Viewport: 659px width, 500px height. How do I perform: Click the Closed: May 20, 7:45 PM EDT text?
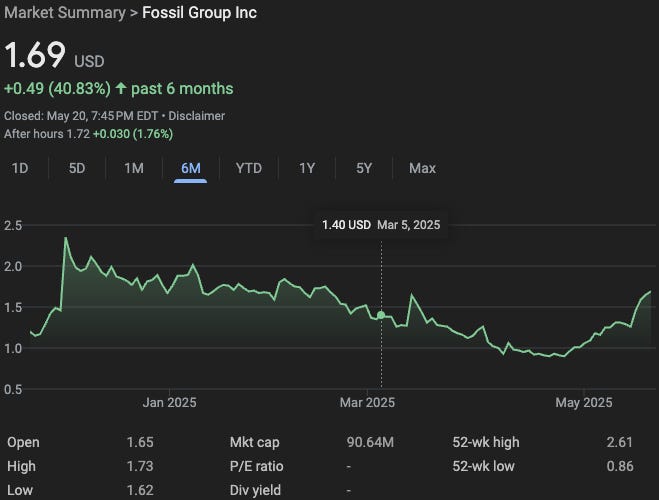[81, 116]
